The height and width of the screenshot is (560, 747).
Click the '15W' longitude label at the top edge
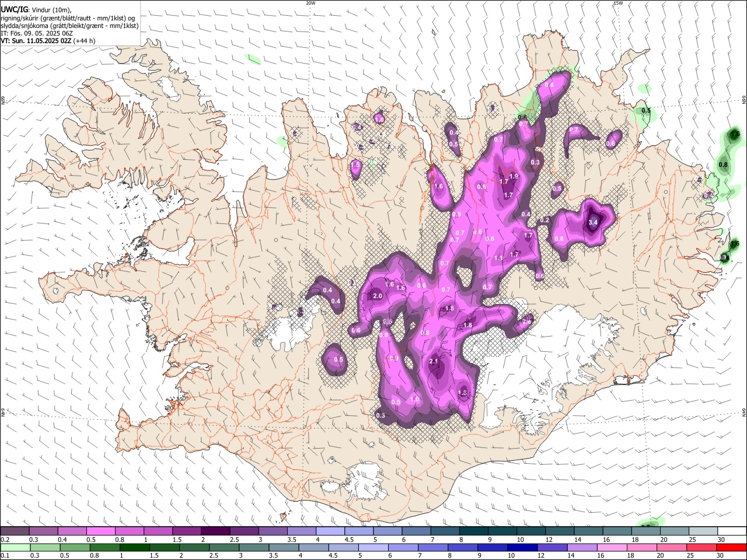[x=618, y=3]
